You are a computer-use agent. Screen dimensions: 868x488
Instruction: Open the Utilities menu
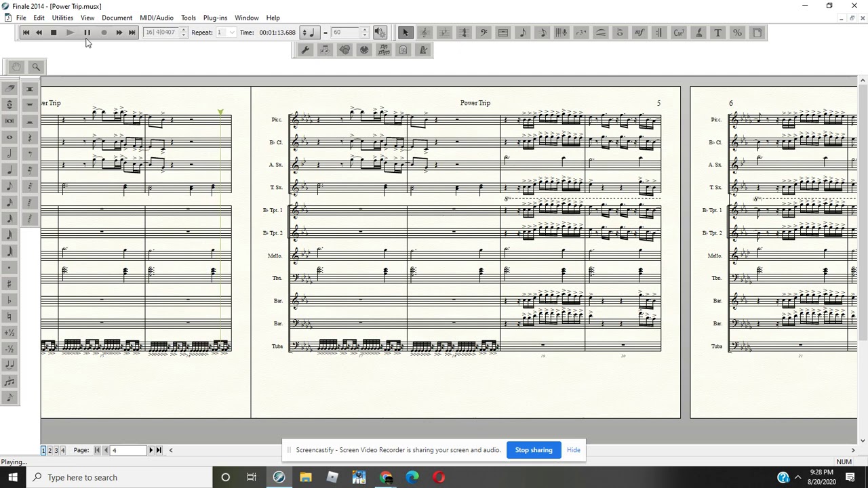coord(62,18)
